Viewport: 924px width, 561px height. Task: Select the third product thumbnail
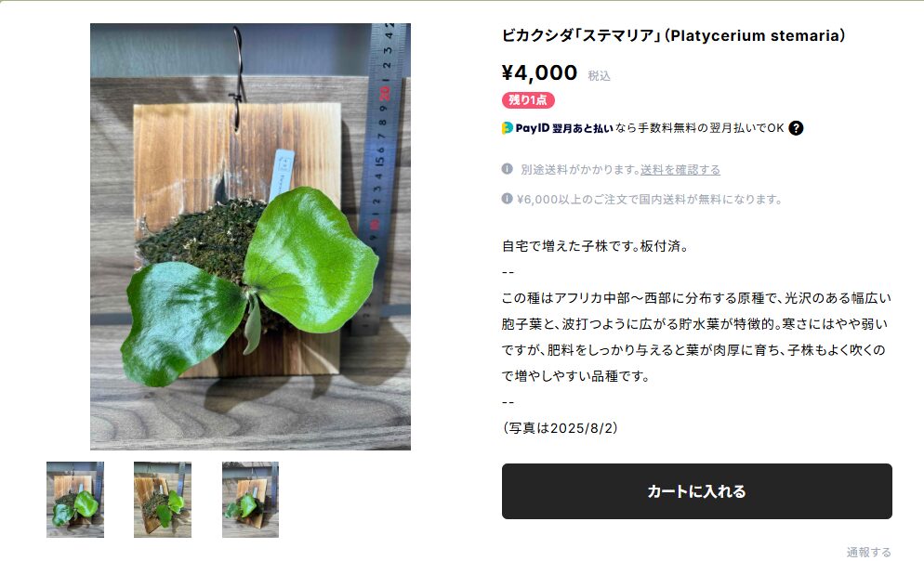point(250,499)
